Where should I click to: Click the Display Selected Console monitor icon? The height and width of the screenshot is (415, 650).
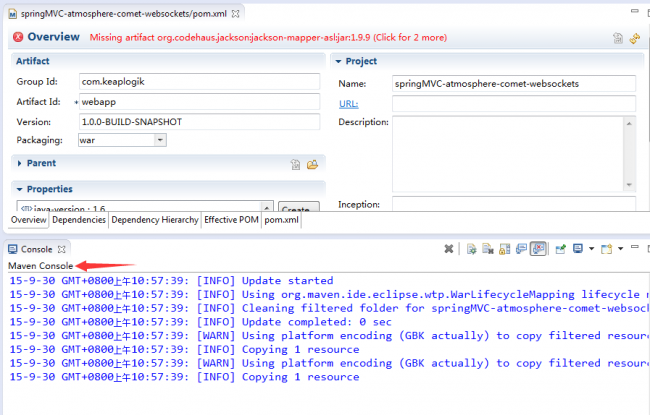tap(577, 248)
